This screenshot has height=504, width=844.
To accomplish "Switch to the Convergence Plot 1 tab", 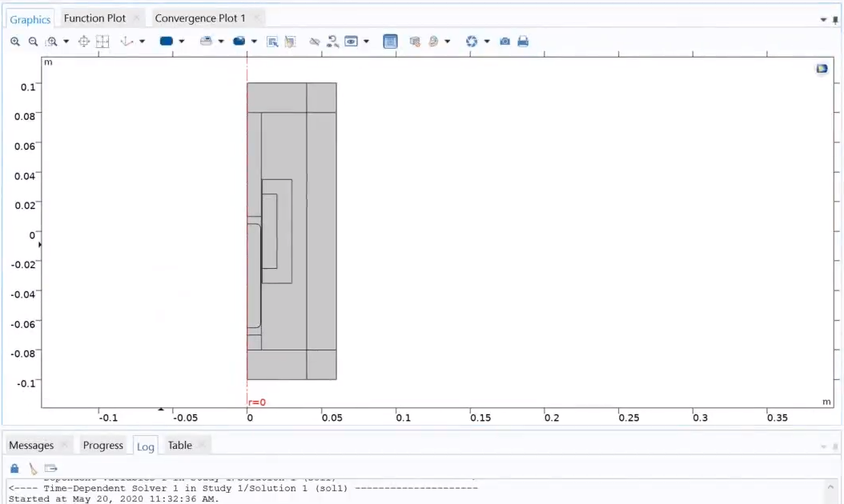I will coord(203,17).
